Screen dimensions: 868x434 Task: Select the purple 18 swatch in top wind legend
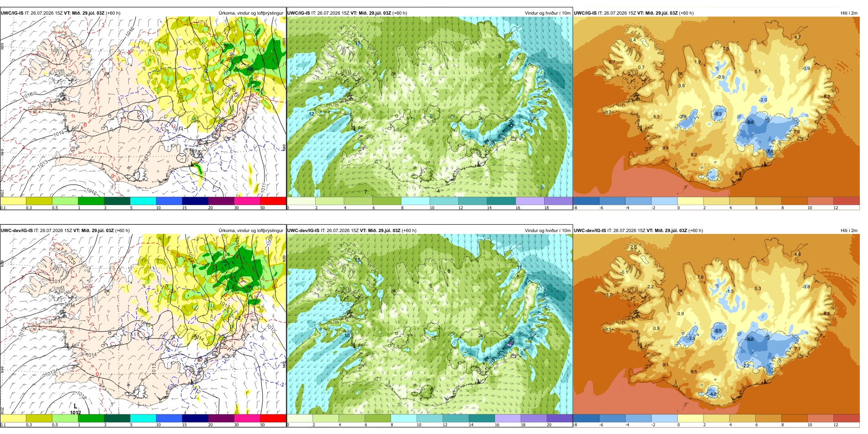point(558,201)
